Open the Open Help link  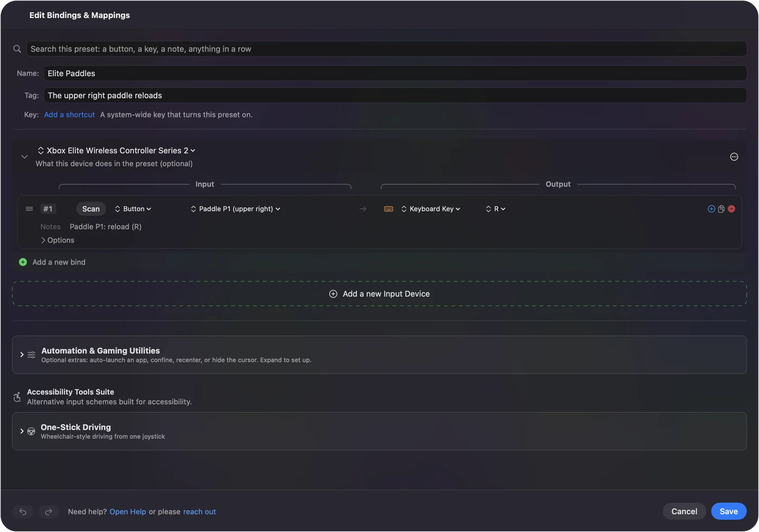point(128,511)
